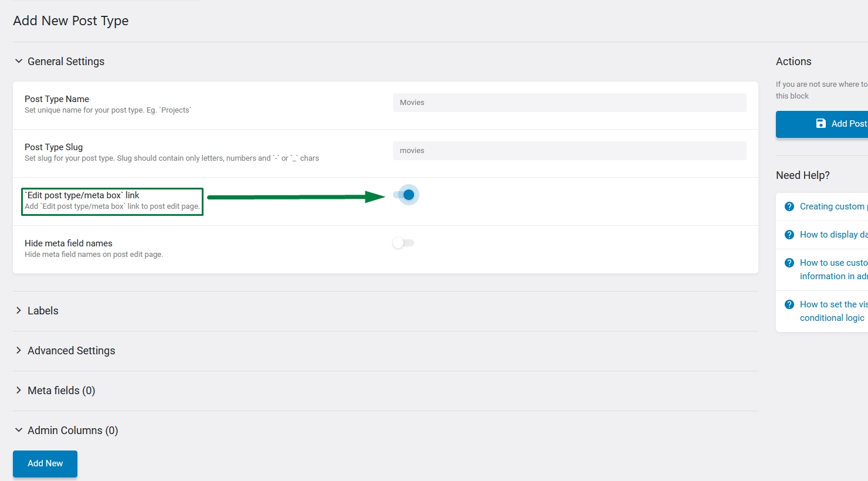Click the Edit post type/meta box link label
868x481 pixels.
click(x=82, y=195)
